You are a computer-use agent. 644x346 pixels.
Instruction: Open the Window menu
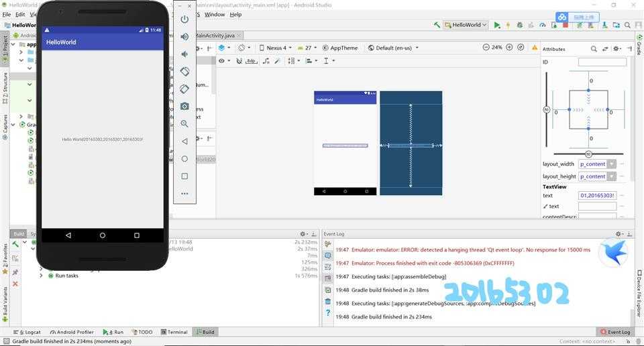pyautogui.click(x=215, y=14)
